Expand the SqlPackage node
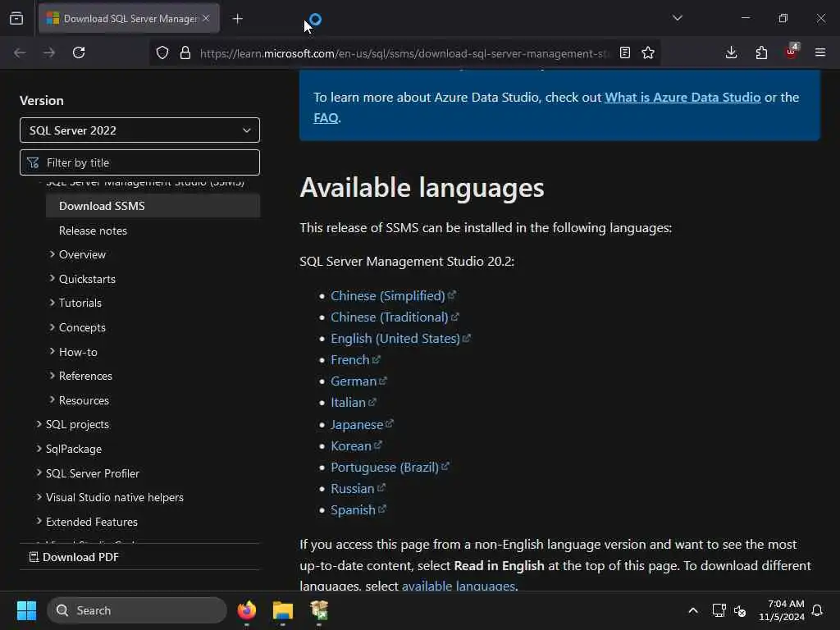The height and width of the screenshot is (630, 840). click(73, 449)
